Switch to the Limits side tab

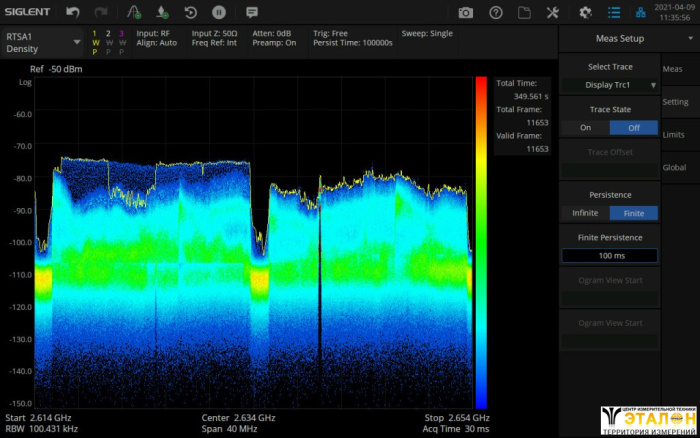(675, 134)
